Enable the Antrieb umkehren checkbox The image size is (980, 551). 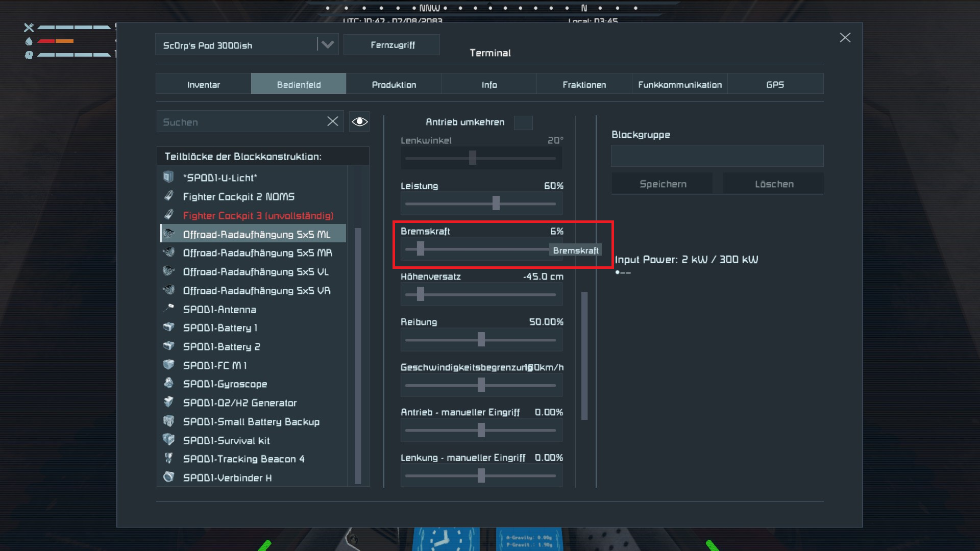click(x=523, y=122)
